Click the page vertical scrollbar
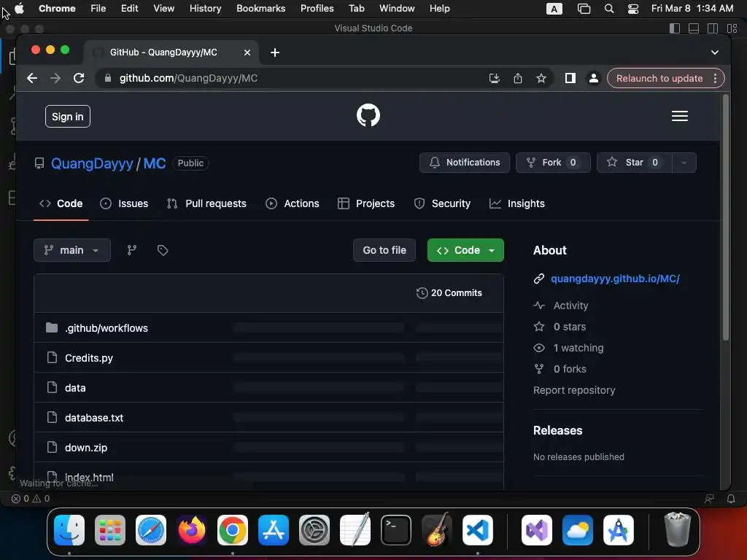The width and height of the screenshot is (747, 560). pos(726,217)
